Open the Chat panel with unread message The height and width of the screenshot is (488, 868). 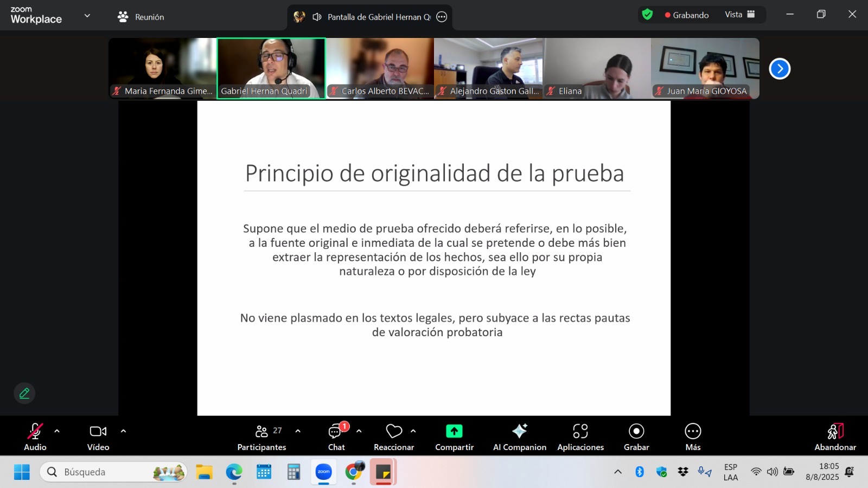click(x=336, y=436)
